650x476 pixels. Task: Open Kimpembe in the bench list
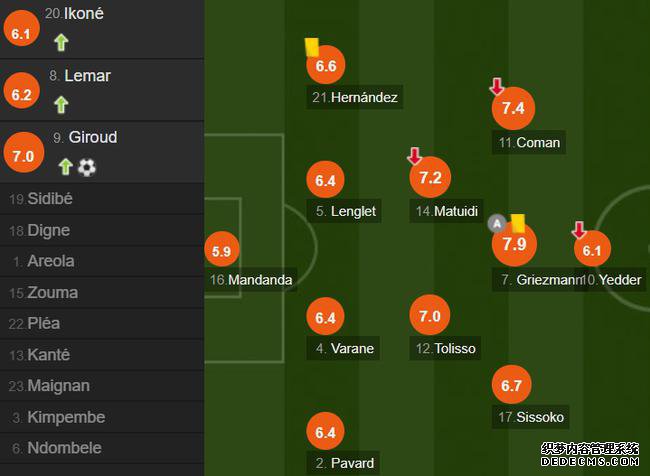click(102, 417)
